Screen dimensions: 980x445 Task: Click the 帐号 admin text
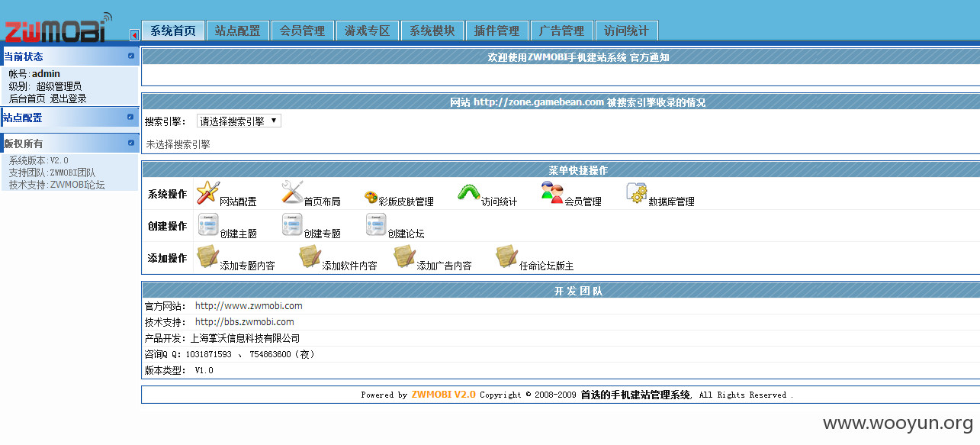(34, 74)
